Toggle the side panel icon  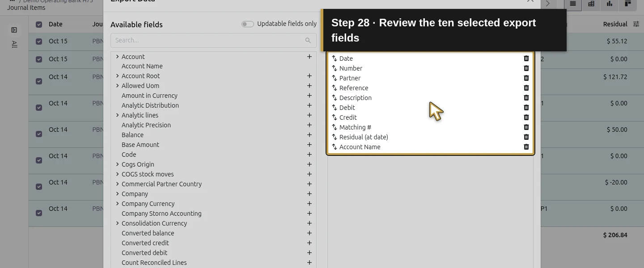(14, 30)
